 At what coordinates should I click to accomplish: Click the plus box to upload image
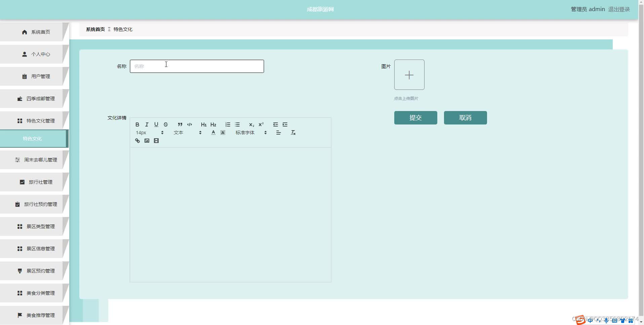(409, 75)
